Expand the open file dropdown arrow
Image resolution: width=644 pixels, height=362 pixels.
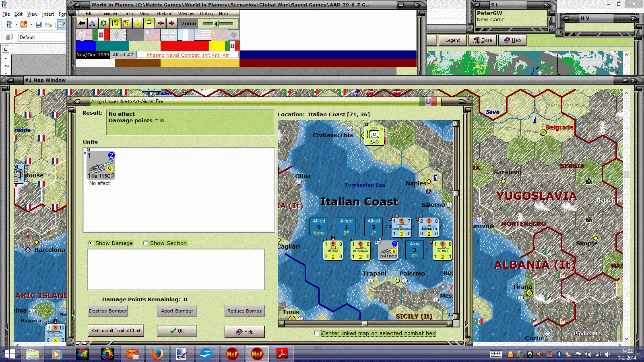[31, 25]
